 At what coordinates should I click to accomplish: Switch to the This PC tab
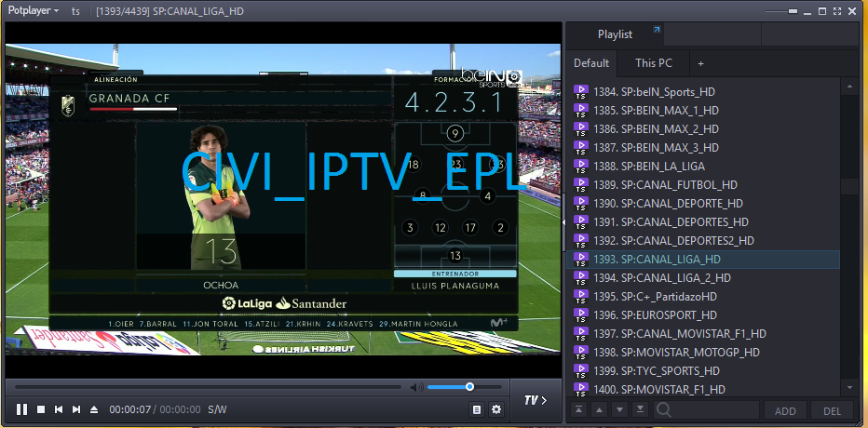click(654, 63)
